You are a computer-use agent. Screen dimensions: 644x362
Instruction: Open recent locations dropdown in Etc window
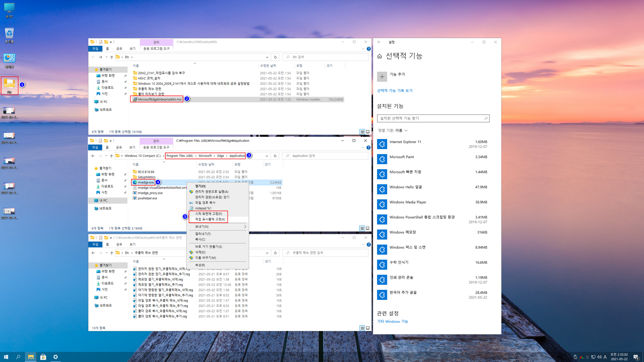click(106, 57)
